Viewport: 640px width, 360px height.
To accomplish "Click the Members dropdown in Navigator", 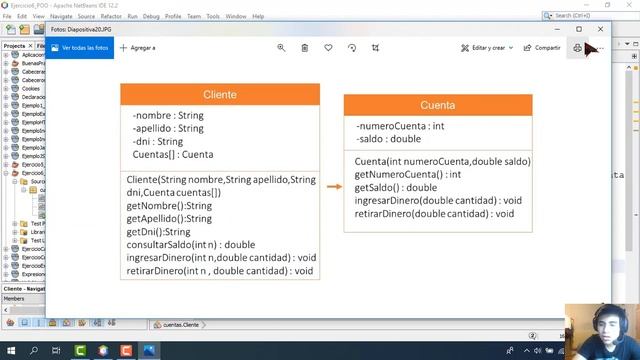I will point(24,299).
